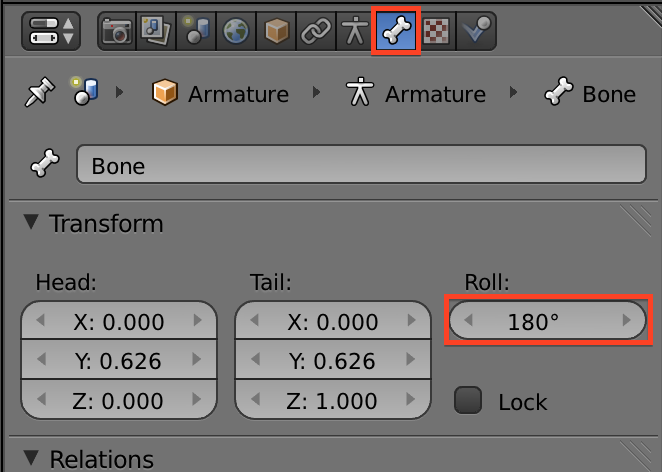Viewport: 662px width, 472px height.
Task: Click the Bone name text field
Action: click(360, 165)
